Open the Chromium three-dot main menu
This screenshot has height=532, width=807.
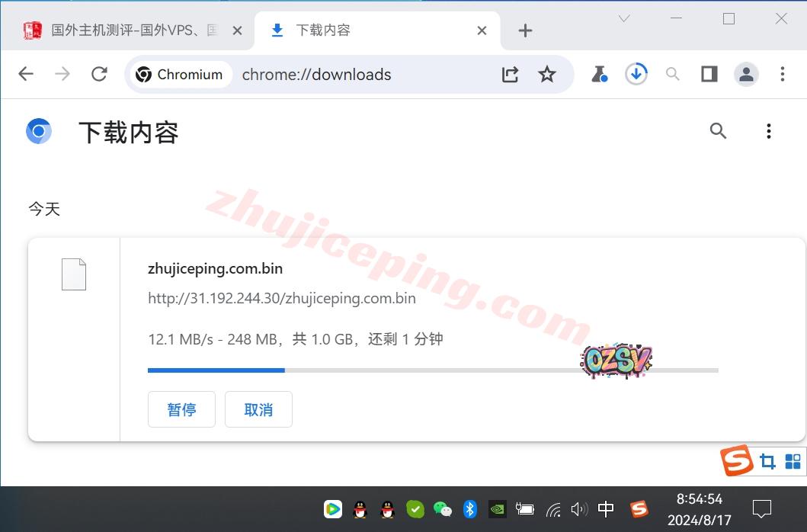click(x=783, y=74)
